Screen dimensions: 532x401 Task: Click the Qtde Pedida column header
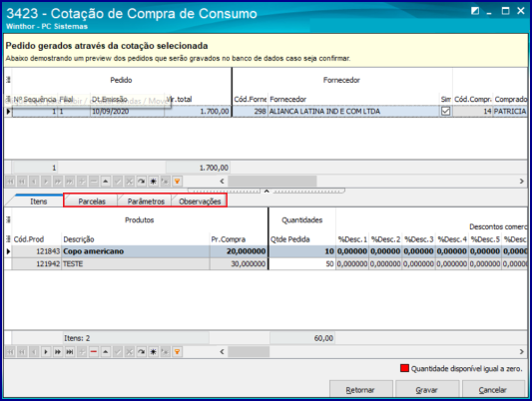[302, 239]
